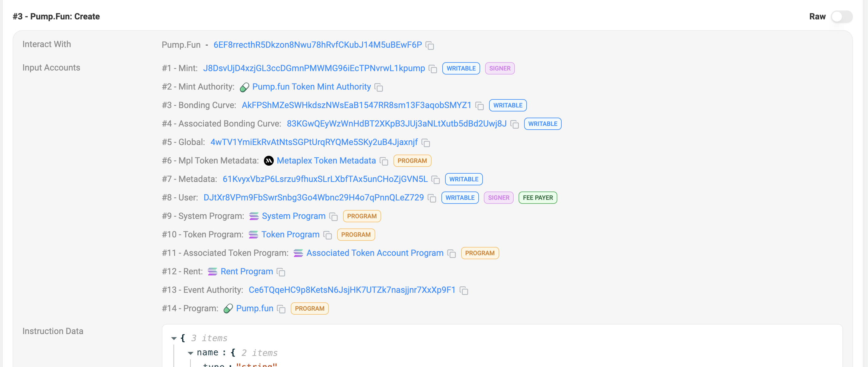Copy the Pump.fun Token Mint Authority address
Screen dimensions: 868x367
coord(379,87)
